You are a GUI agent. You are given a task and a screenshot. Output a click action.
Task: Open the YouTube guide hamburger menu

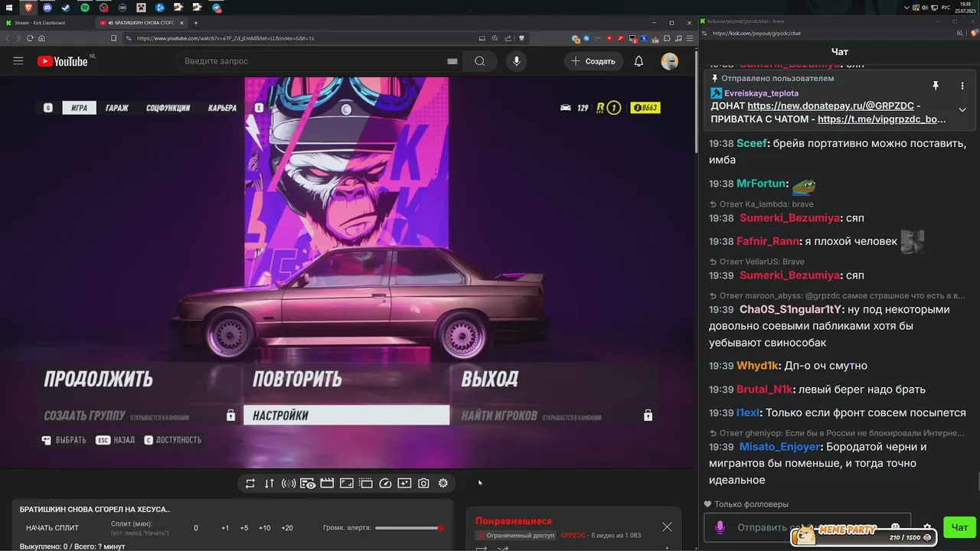(x=18, y=61)
